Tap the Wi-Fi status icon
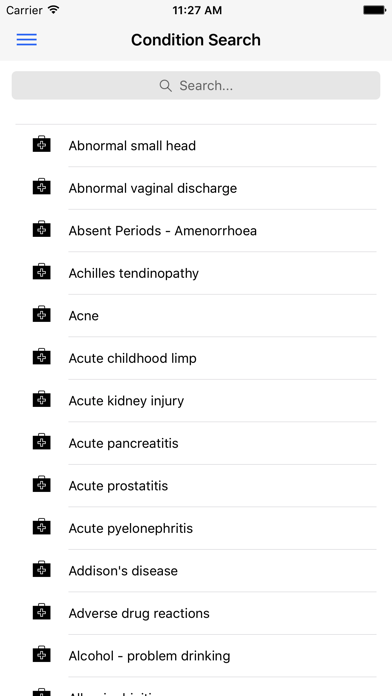The width and height of the screenshot is (392, 696). point(54,10)
